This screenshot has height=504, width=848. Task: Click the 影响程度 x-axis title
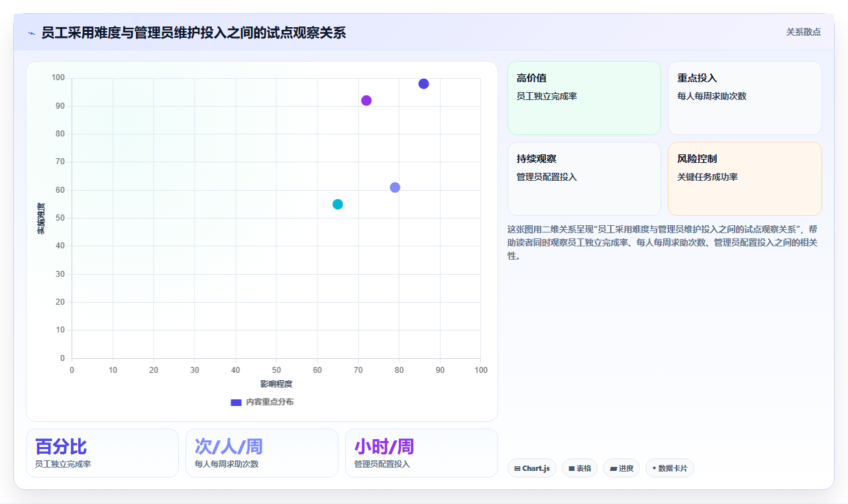(x=276, y=384)
